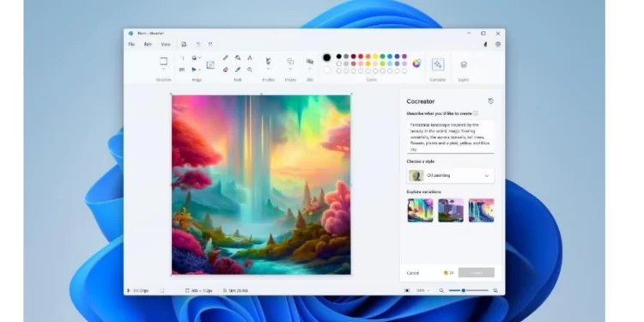Expand the Selection tool dropdown
644x322 pixels.
pyautogui.click(x=163, y=70)
